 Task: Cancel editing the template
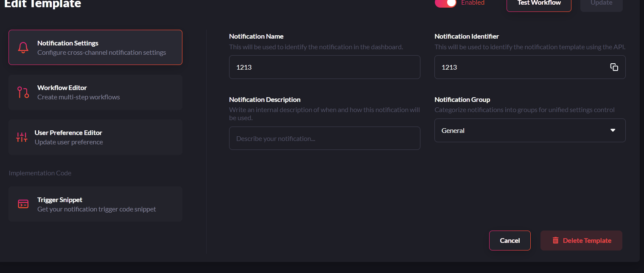pyautogui.click(x=510, y=241)
